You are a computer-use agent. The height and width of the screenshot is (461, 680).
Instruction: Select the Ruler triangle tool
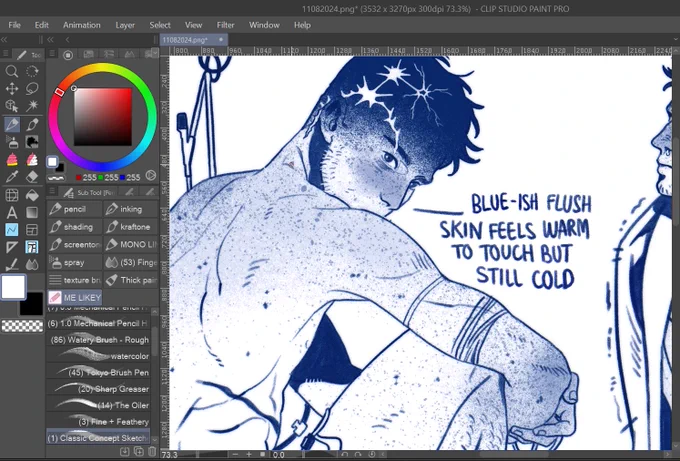coord(12,247)
